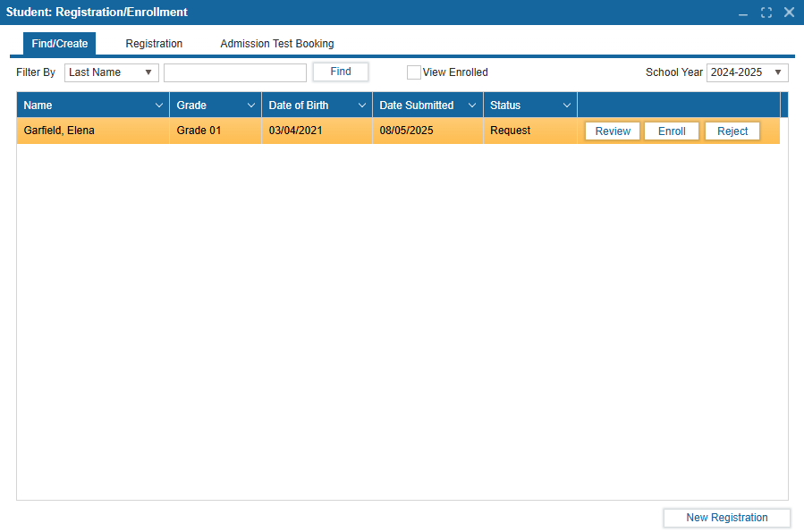Toggle the View Enrolled checkbox
The image size is (804, 532).
[413, 72]
